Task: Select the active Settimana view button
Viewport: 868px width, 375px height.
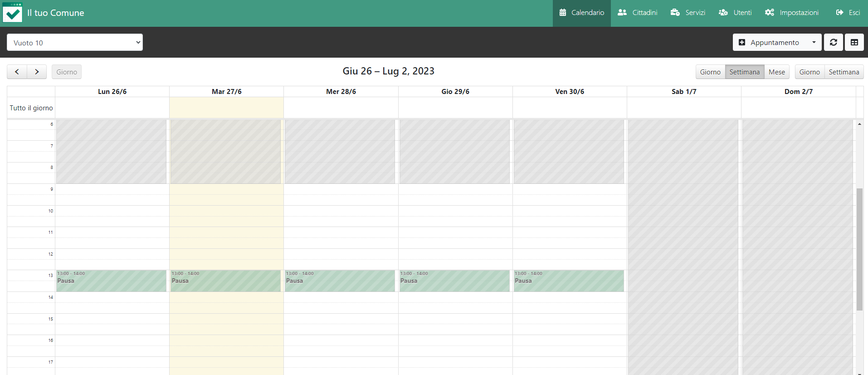Action: pos(744,72)
